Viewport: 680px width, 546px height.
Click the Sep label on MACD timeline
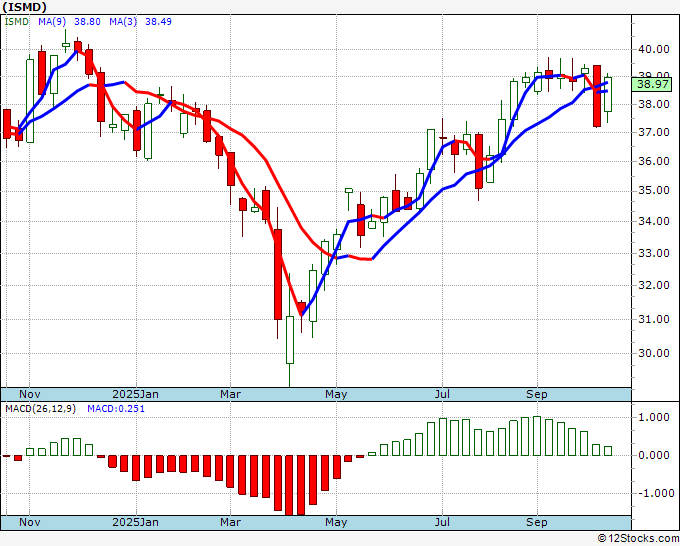pyautogui.click(x=537, y=522)
